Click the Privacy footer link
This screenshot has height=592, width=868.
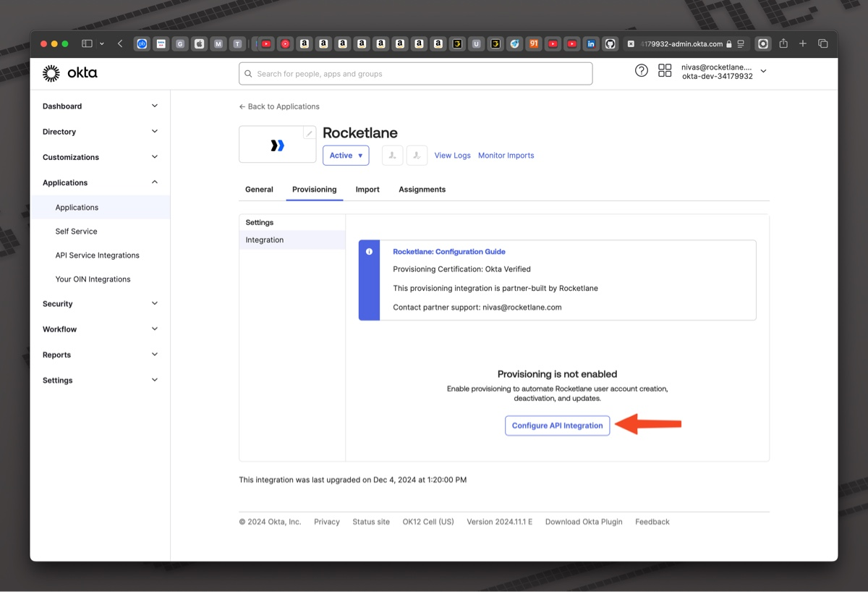pos(327,522)
